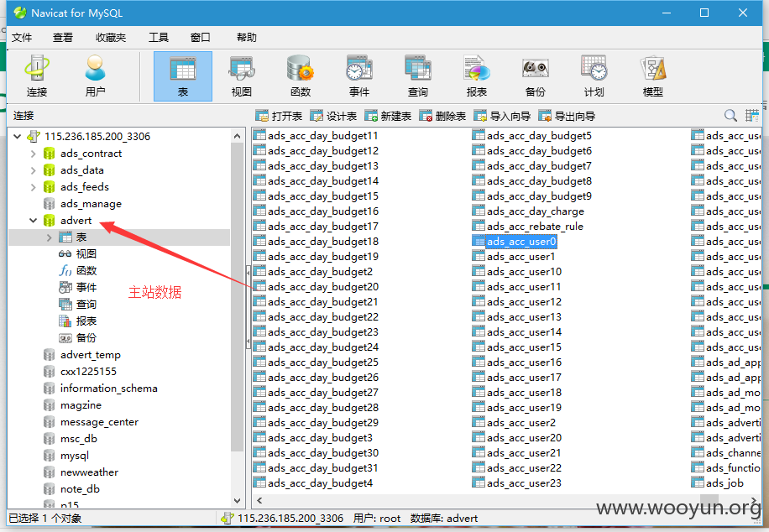Open the Connection (连接) toolbar icon
The height and width of the screenshot is (532, 769).
click(x=37, y=76)
